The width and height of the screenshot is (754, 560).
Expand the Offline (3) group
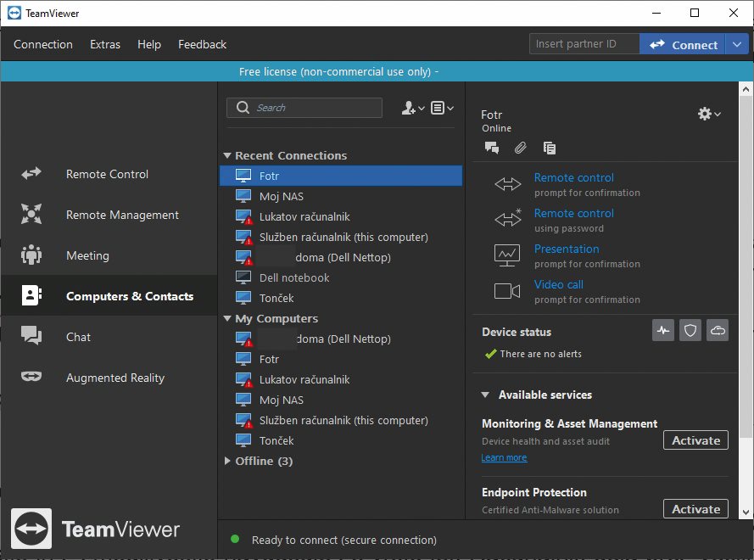tap(227, 461)
